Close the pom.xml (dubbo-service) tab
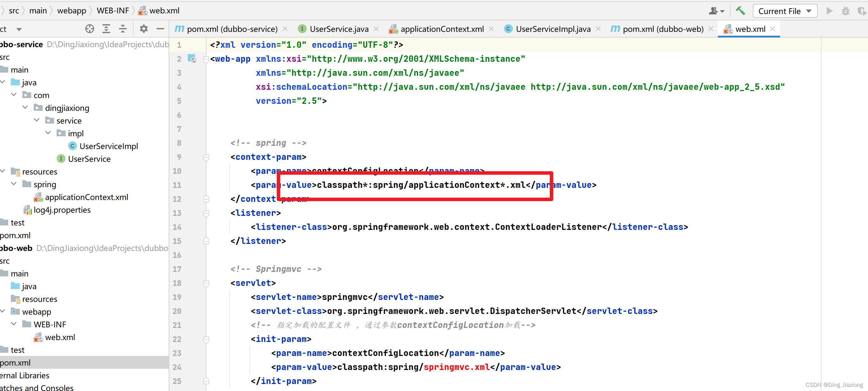Image resolution: width=868 pixels, height=391 pixels. tap(285, 29)
